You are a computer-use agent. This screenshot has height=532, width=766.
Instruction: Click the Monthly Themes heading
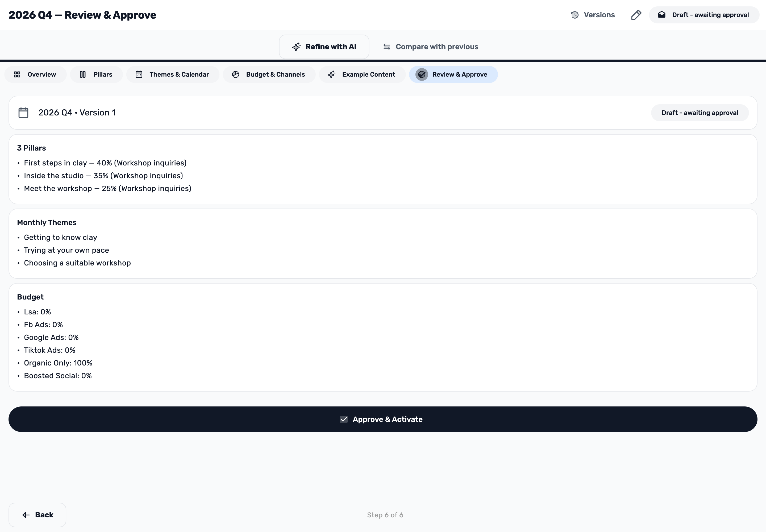tap(47, 222)
